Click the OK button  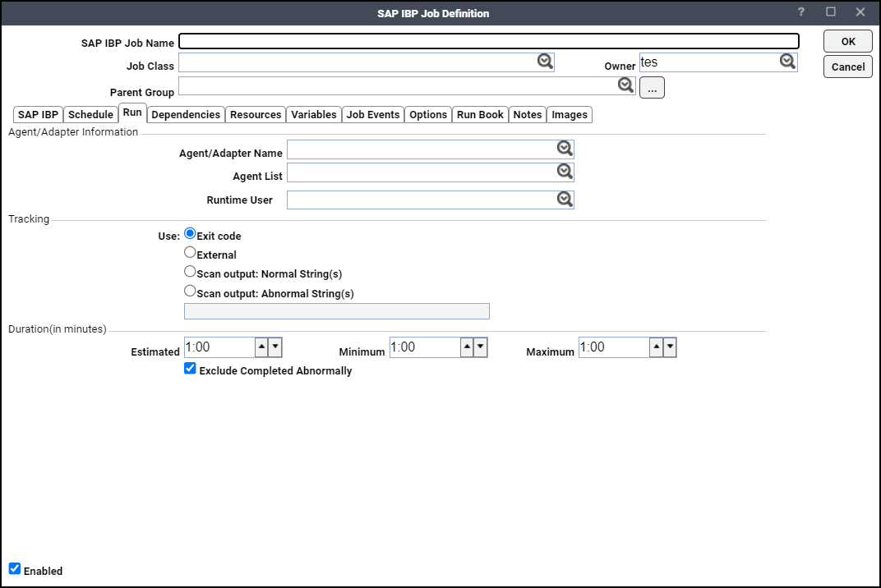(848, 42)
